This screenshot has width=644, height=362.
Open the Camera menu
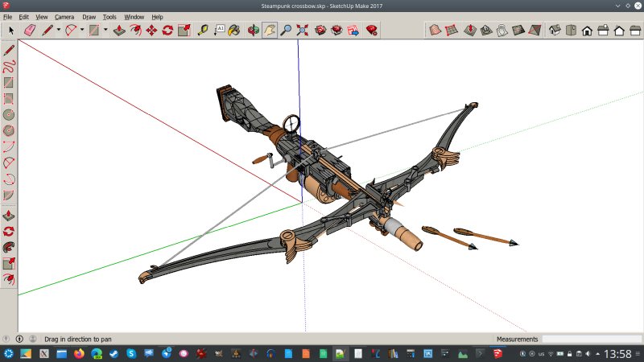(x=64, y=16)
